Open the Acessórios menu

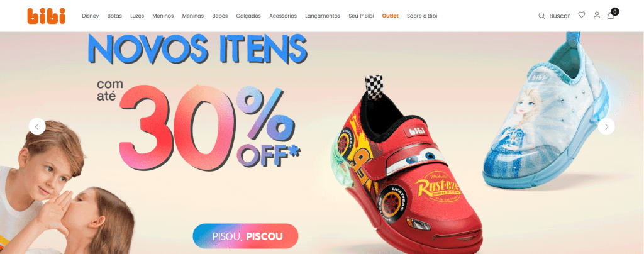tap(283, 16)
